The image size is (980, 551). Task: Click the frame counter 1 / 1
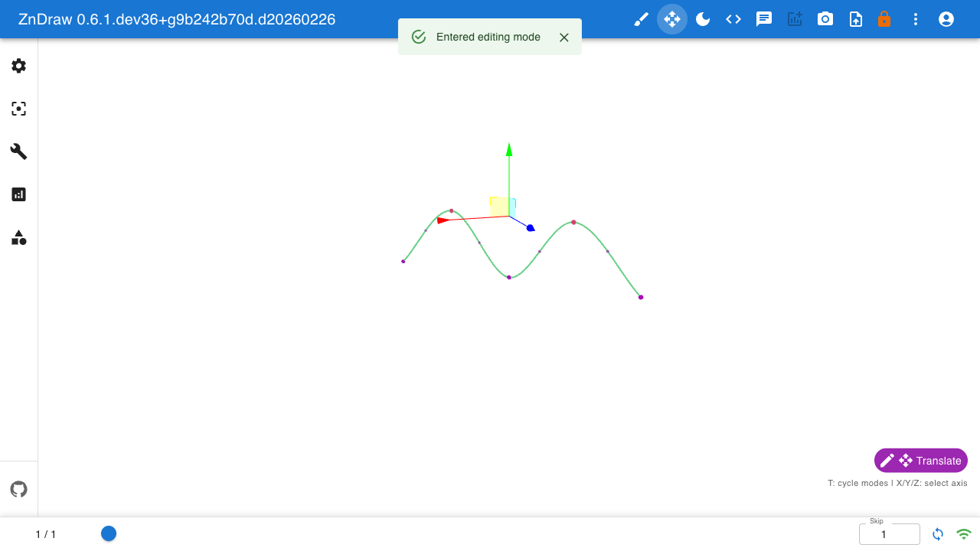[x=46, y=534]
